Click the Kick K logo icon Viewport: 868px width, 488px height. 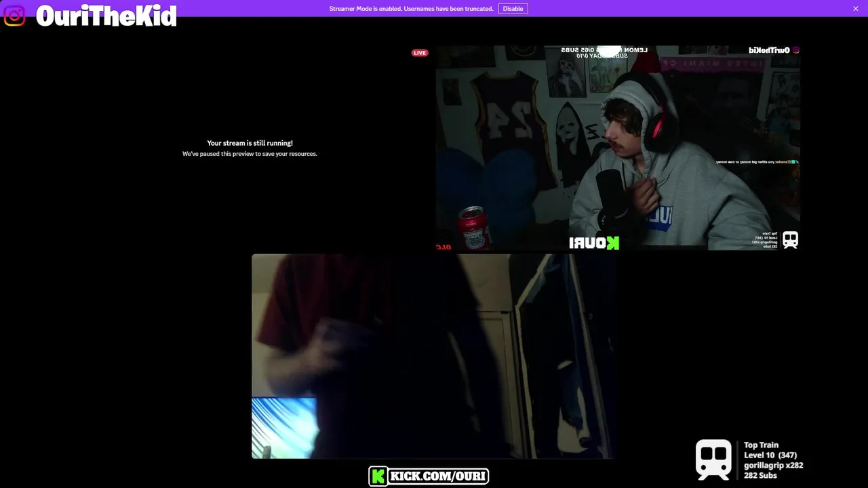[x=378, y=476]
